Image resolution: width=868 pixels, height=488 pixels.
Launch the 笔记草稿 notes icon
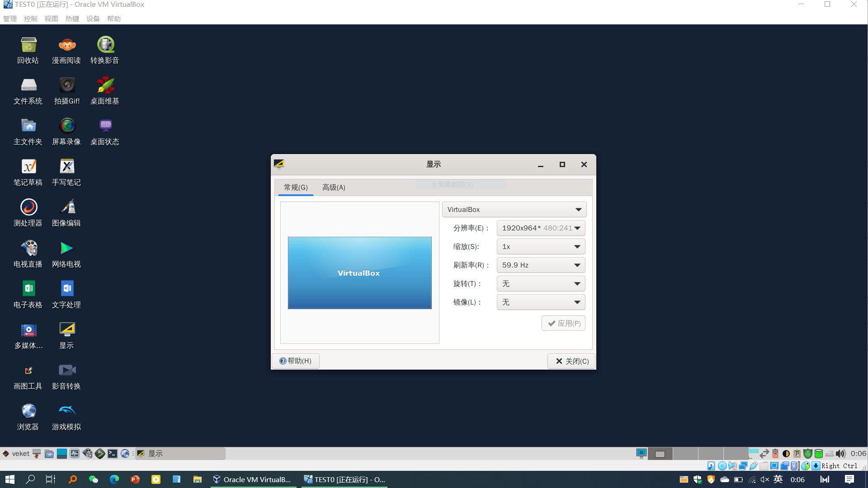pyautogui.click(x=28, y=172)
